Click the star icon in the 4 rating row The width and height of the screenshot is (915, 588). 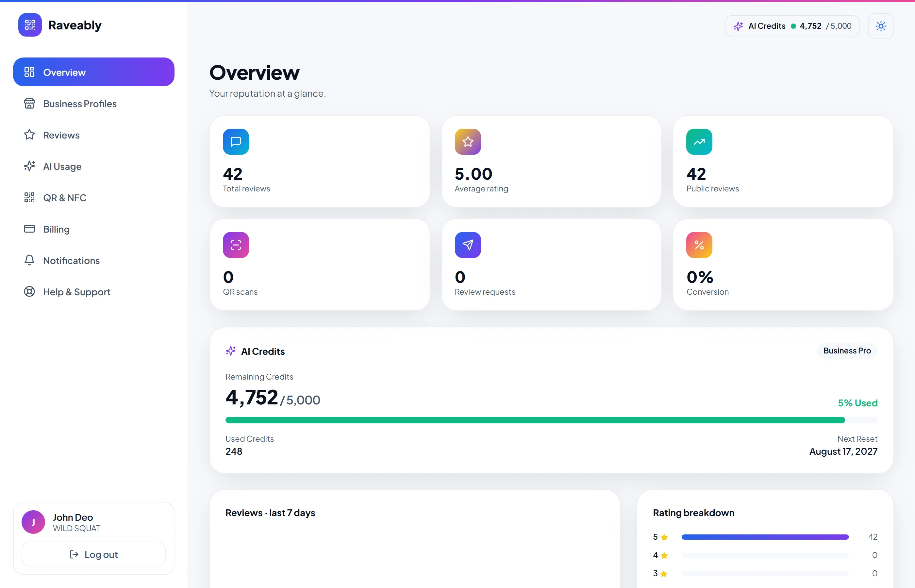point(664,556)
